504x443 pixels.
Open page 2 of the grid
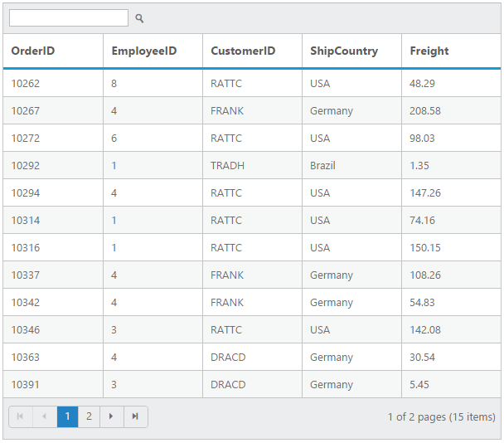[x=89, y=416]
